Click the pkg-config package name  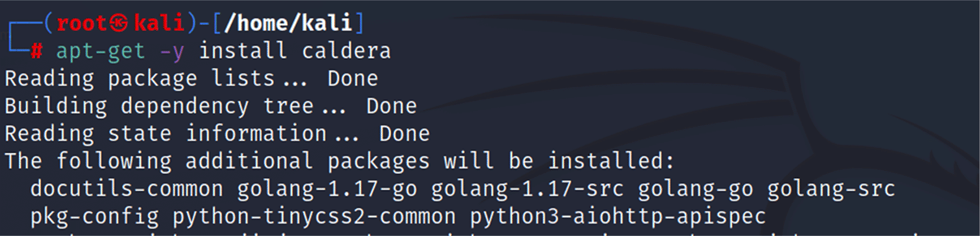pos(95,217)
